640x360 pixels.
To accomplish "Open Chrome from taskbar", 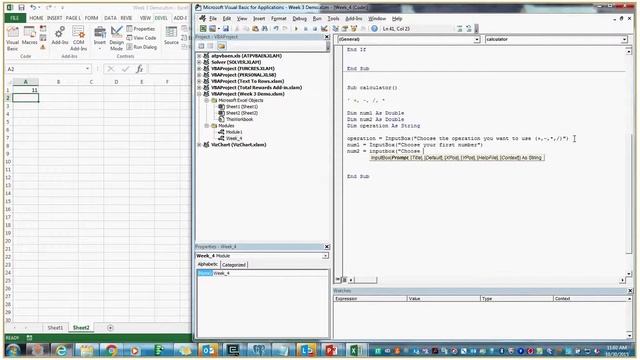I will click(111, 350).
